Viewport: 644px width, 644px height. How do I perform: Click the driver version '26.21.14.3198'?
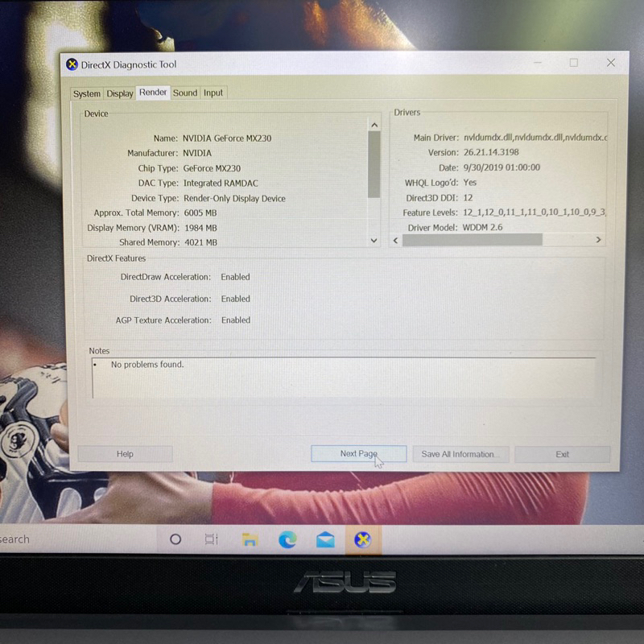(x=491, y=152)
